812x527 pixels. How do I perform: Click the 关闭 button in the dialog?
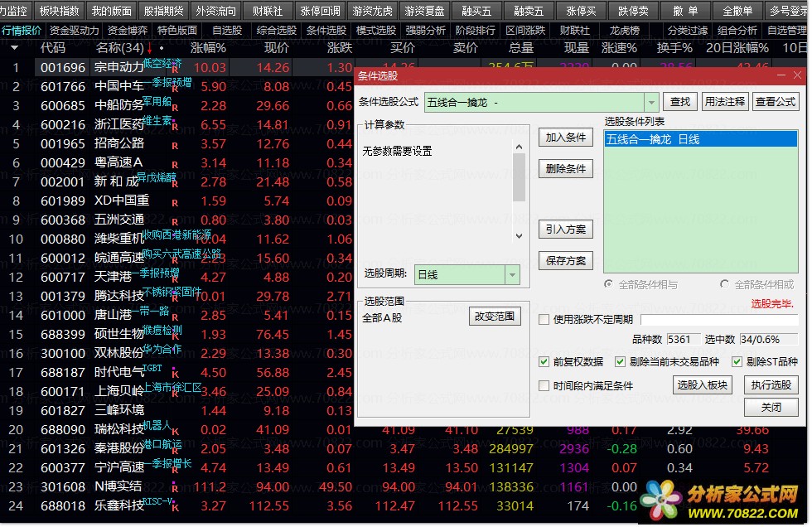771,408
